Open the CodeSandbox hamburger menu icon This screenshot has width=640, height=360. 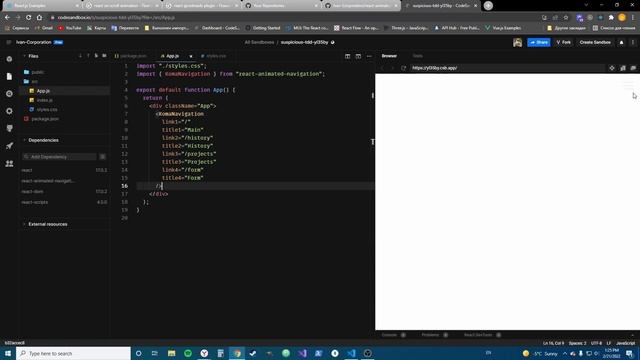9,42
